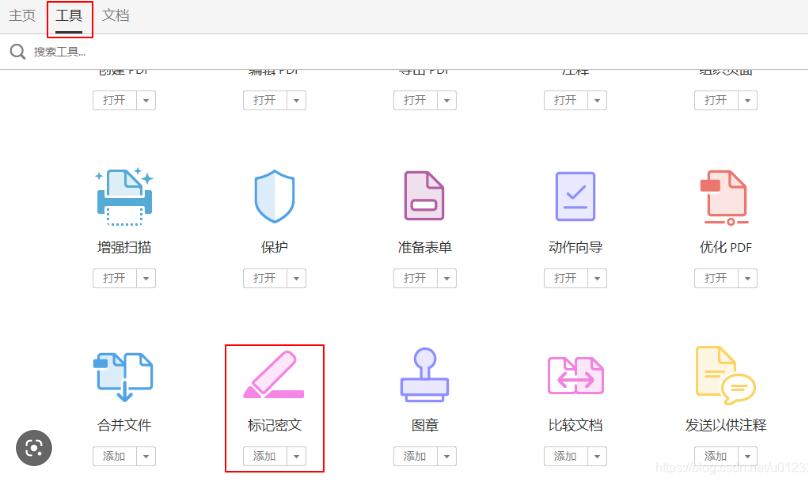Screen dimensions: 808x488
Task: Expand the dropdown arrow beside 注释 打开
Action: [x=597, y=100]
